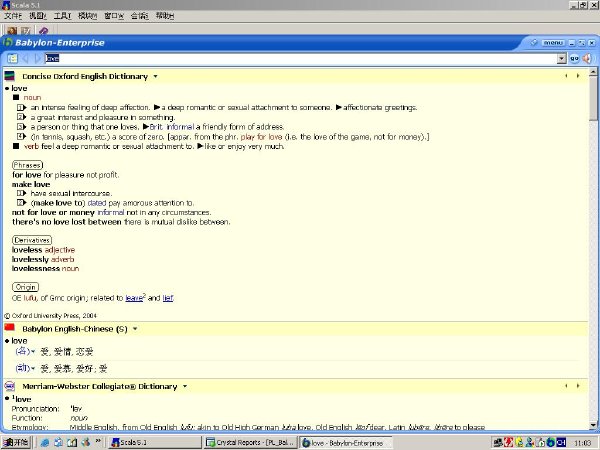Click next-entry arrow in Concise Oxford header

578,76
